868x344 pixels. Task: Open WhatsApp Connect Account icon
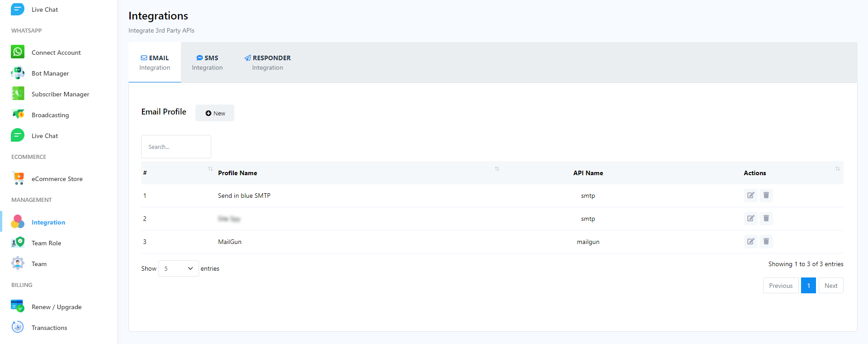18,52
